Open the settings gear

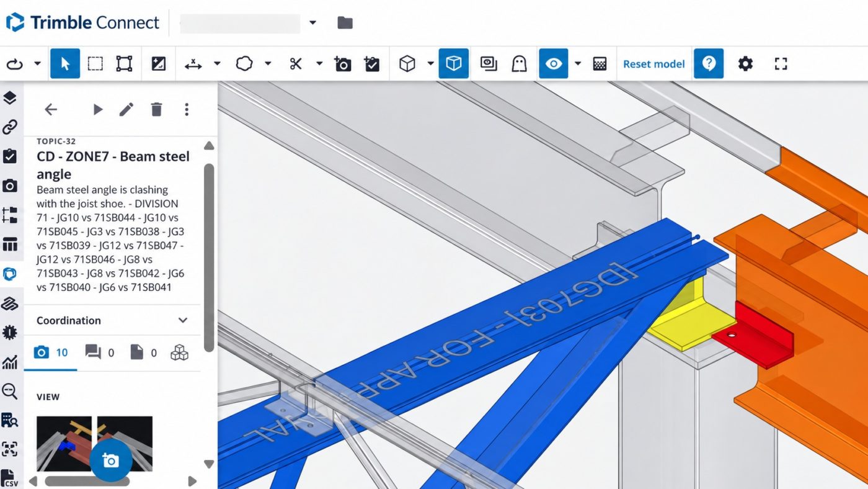(745, 63)
